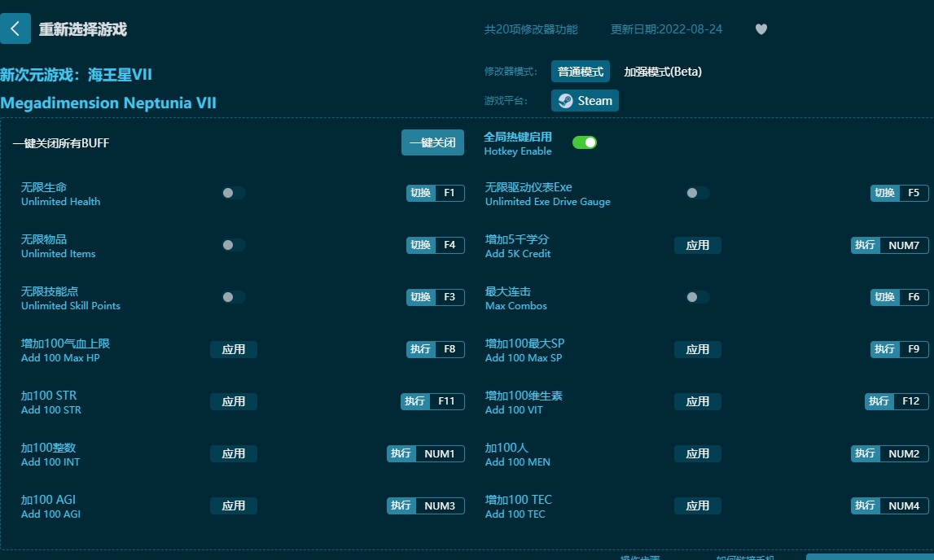Turn on Unlimited Skill Points
The width and height of the screenshot is (934, 560).
[233, 297]
